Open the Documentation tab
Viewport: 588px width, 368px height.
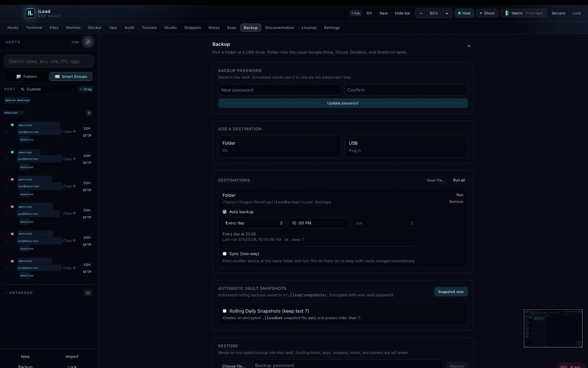280,28
